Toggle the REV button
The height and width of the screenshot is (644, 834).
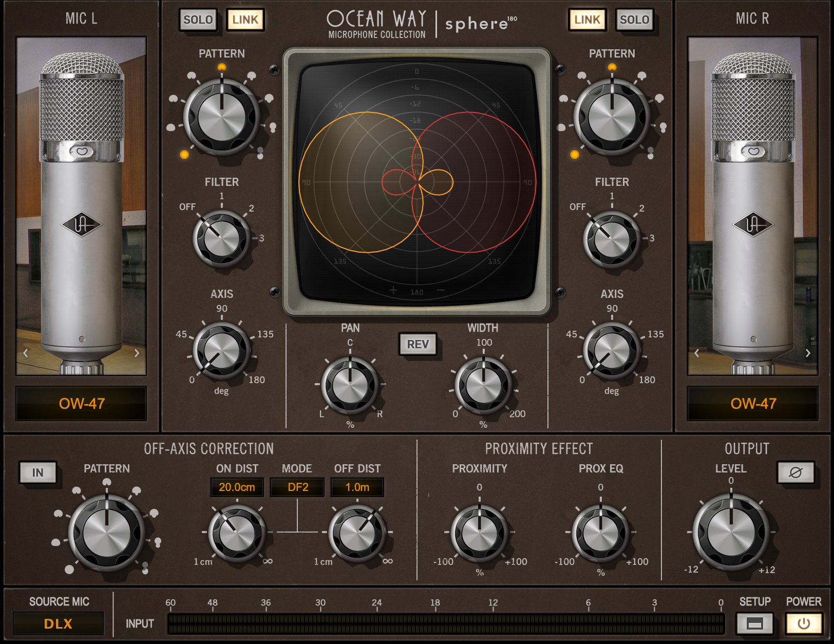[418, 344]
